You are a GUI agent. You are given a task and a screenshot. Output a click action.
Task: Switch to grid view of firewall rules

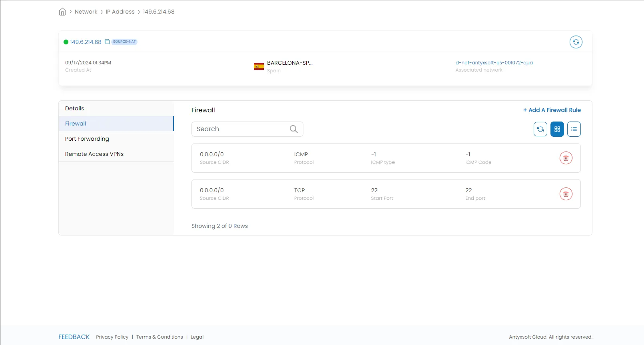(x=557, y=129)
